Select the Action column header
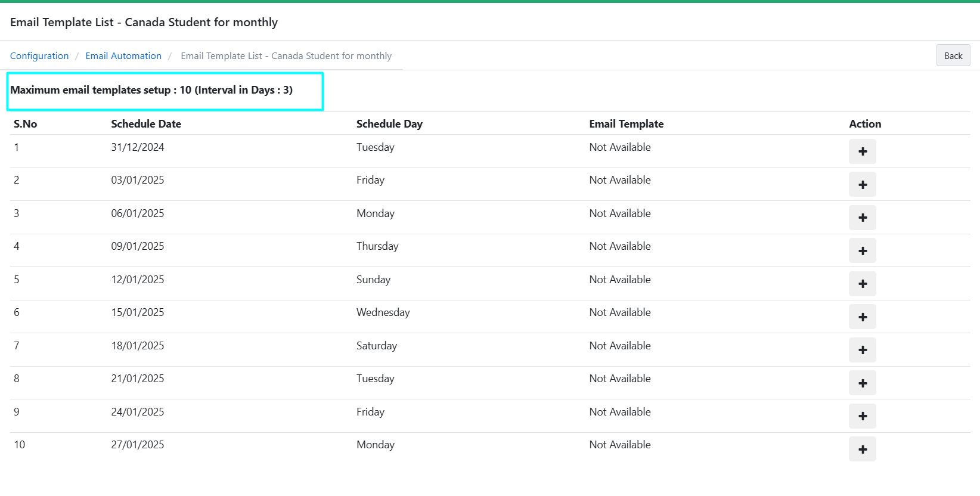The height and width of the screenshot is (496, 980). [864, 124]
